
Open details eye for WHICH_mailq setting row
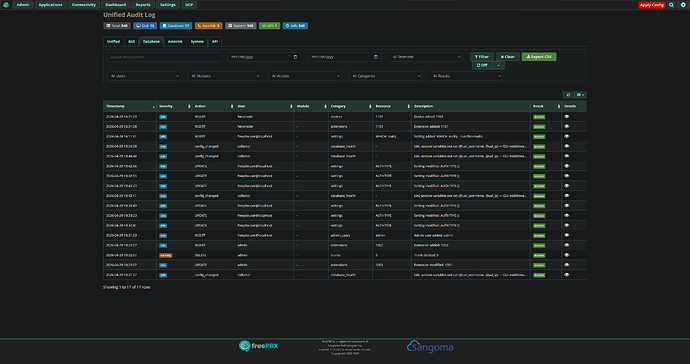566,136
